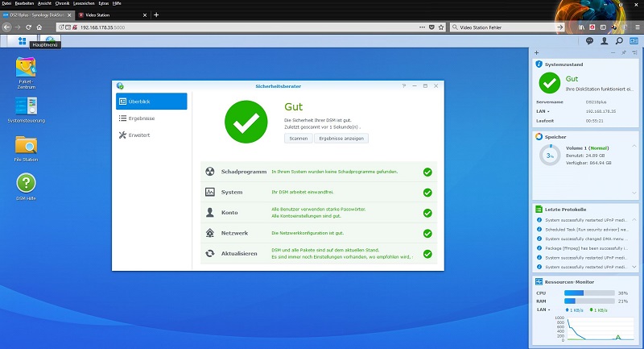The image size is (644, 349).
Task: Open File Station desktop icon
Action: pyautogui.click(x=26, y=148)
